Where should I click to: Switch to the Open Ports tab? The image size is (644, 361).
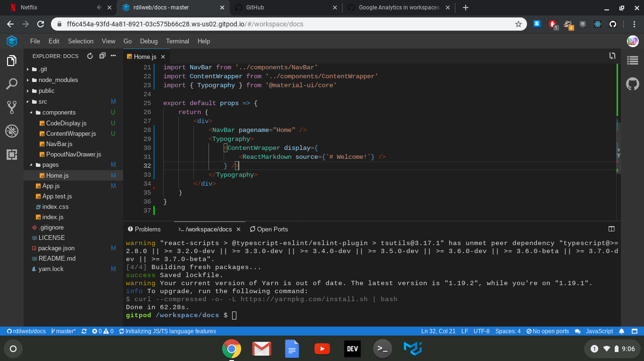coord(269,229)
